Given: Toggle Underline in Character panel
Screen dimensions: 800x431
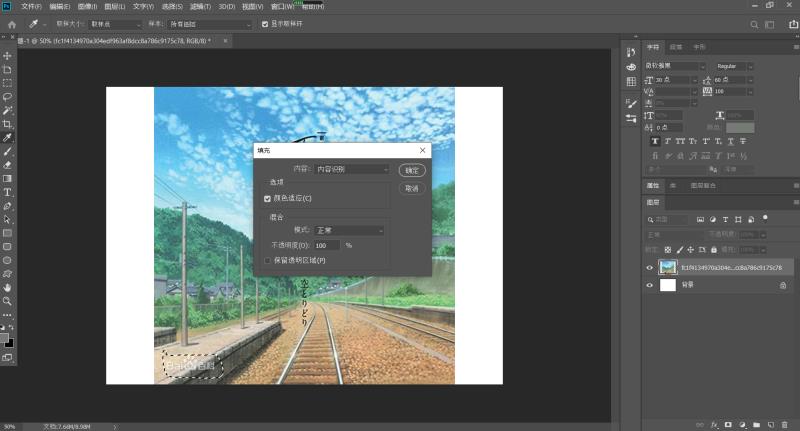Looking at the screenshot, I should [731, 141].
